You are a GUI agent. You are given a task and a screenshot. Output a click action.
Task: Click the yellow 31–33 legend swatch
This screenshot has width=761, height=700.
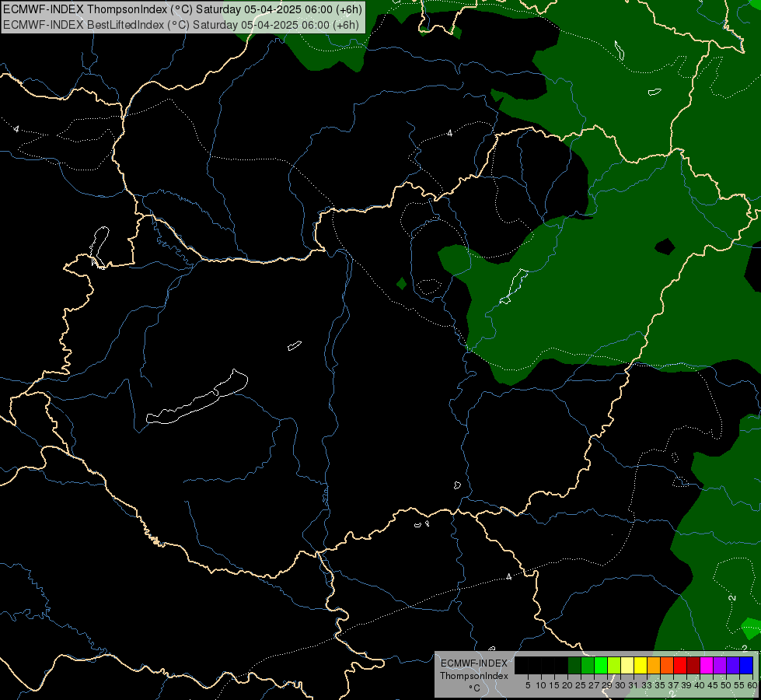pos(641,665)
